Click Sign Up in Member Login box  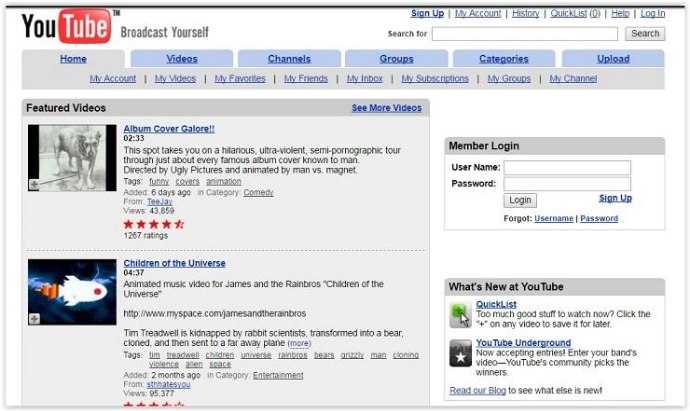point(615,198)
